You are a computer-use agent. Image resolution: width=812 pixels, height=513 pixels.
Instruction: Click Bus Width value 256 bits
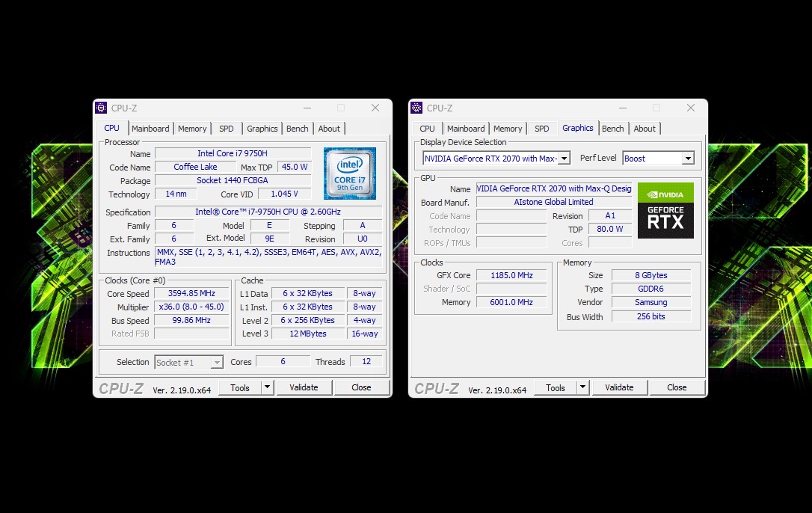651,316
